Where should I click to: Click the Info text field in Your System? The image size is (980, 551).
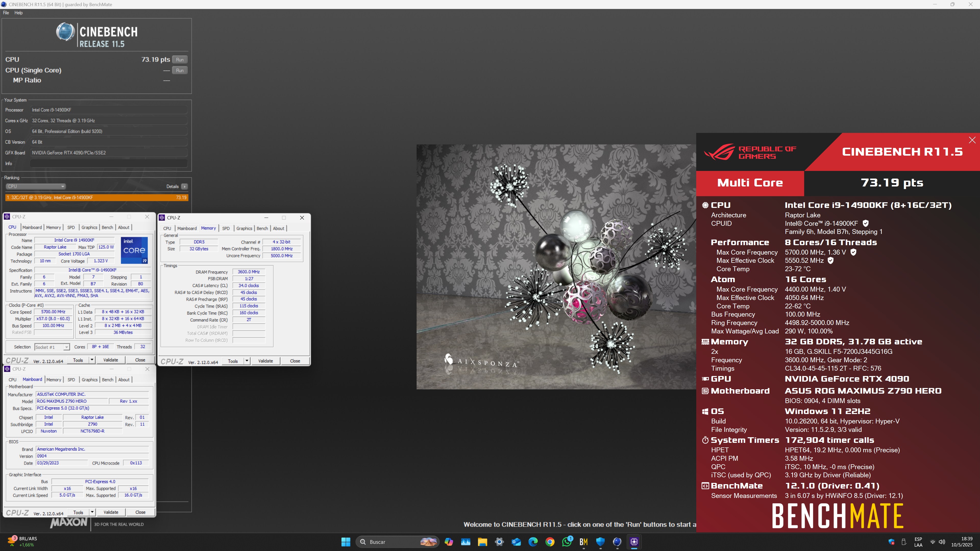point(109,164)
